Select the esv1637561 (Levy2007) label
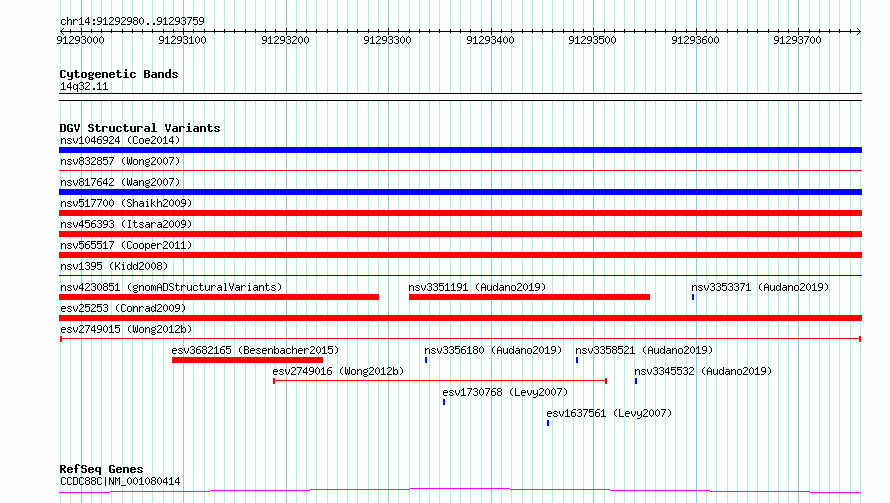 click(609, 413)
